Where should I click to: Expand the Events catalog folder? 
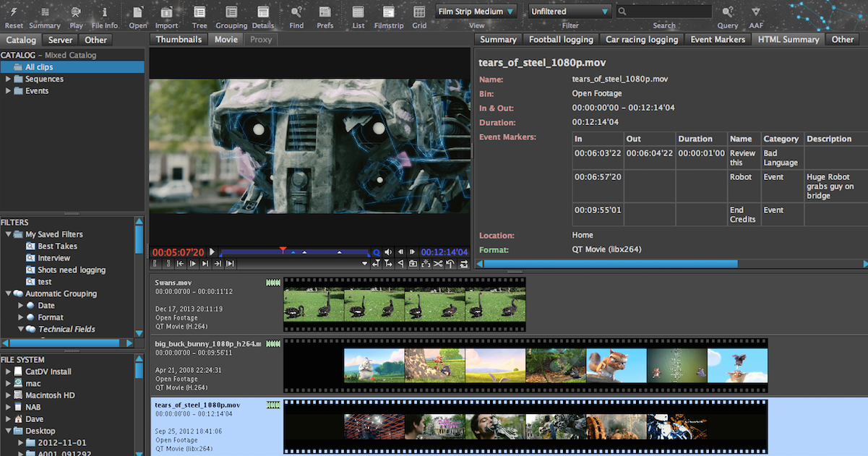coord(8,91)
